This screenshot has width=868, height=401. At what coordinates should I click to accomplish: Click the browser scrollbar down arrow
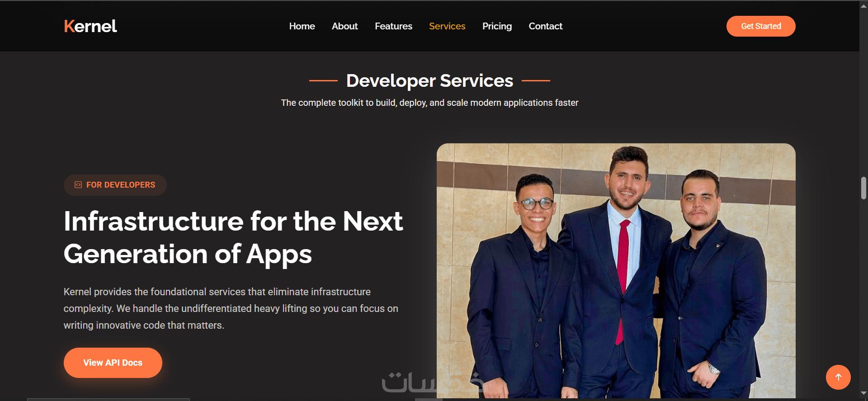click(863, 394)
